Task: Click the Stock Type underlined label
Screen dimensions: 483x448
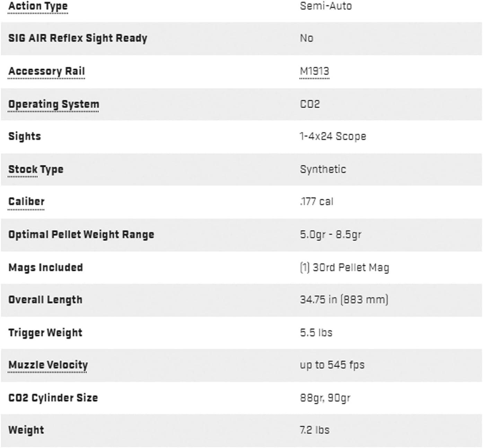Action: pos(36,169)
